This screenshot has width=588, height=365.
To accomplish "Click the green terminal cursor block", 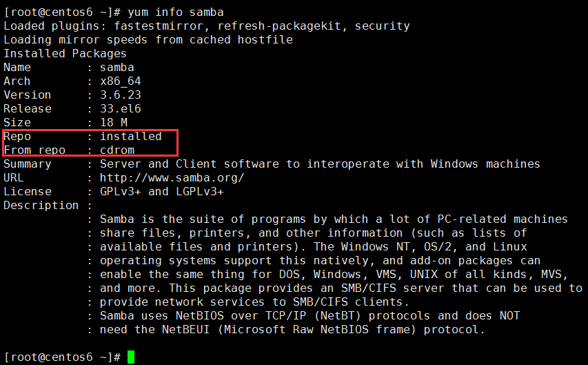I will (x=131, y=357).
